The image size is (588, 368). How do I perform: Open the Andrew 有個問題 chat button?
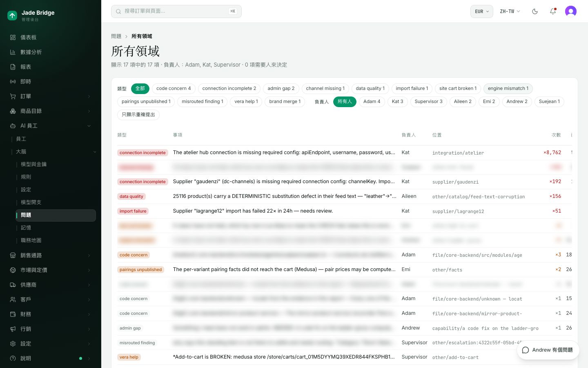pyautogui.click(x=548, y=350)
